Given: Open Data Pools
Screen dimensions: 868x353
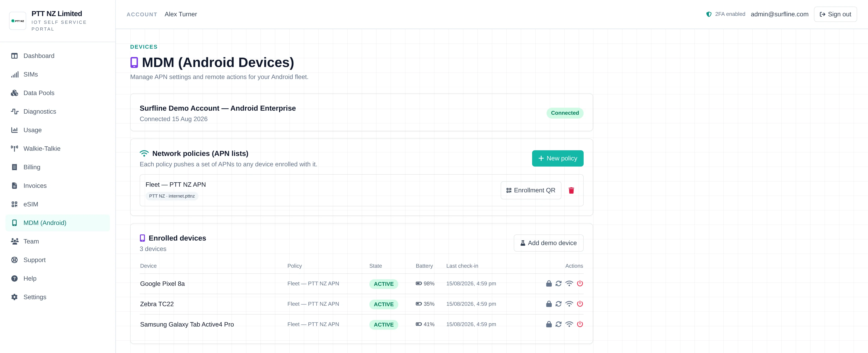Looking at the screenshot, I should [58, 93].
